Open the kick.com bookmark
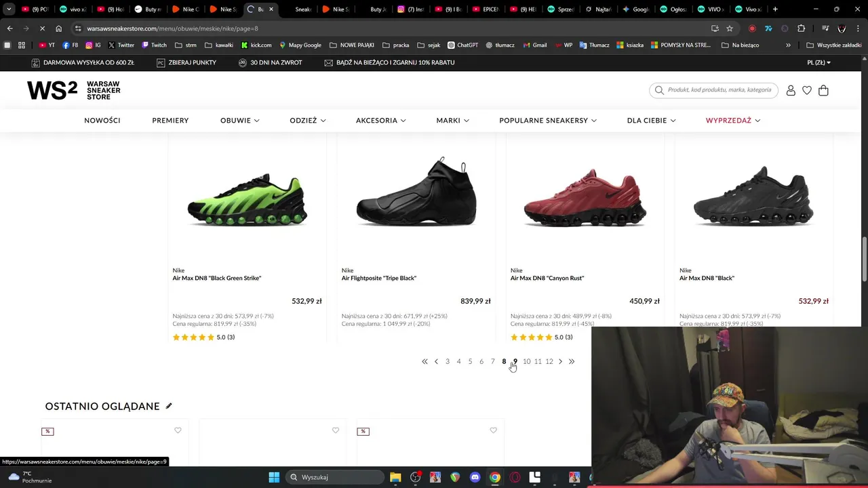868x488 pixels. 256,45
